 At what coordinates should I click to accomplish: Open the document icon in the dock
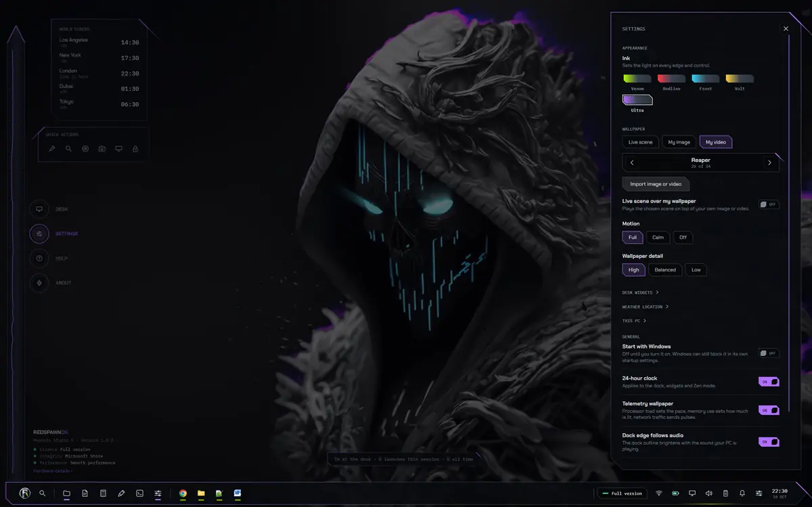tap(85, 493)
